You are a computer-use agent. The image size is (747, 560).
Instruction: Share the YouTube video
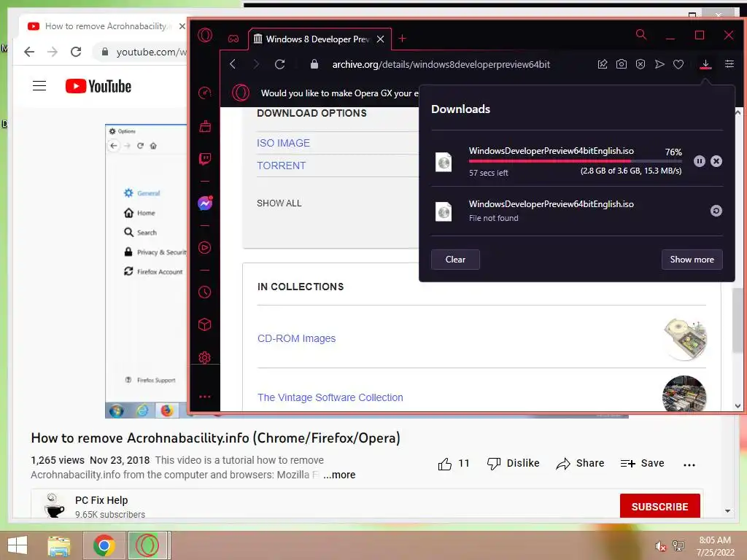(x=580, y=463)
